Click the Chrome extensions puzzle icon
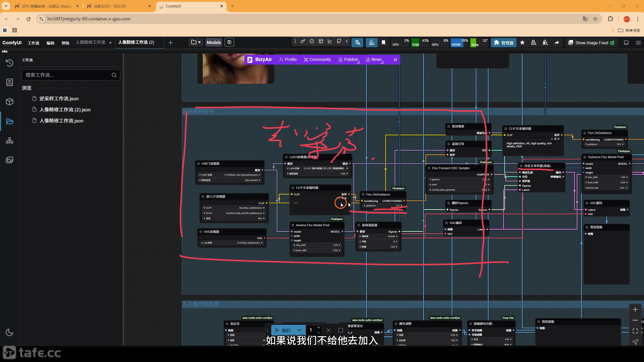Viewport: 644px width, 362px height. coord(611,19)
